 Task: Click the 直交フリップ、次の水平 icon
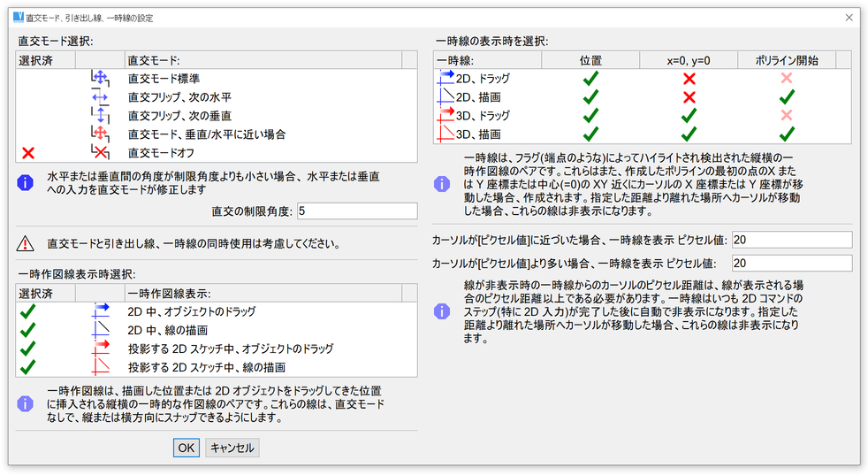(99, 96)
